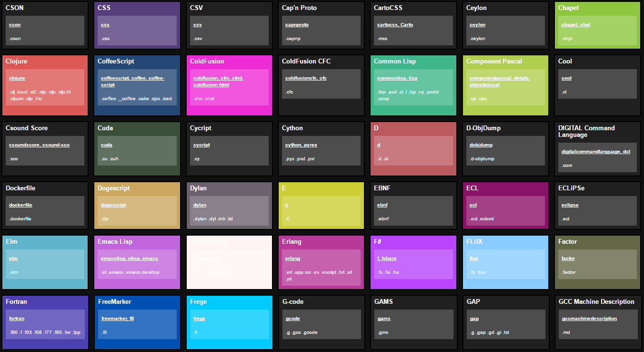
Task: Click the 'css' link in CSS card
Action: coord(105,25)
